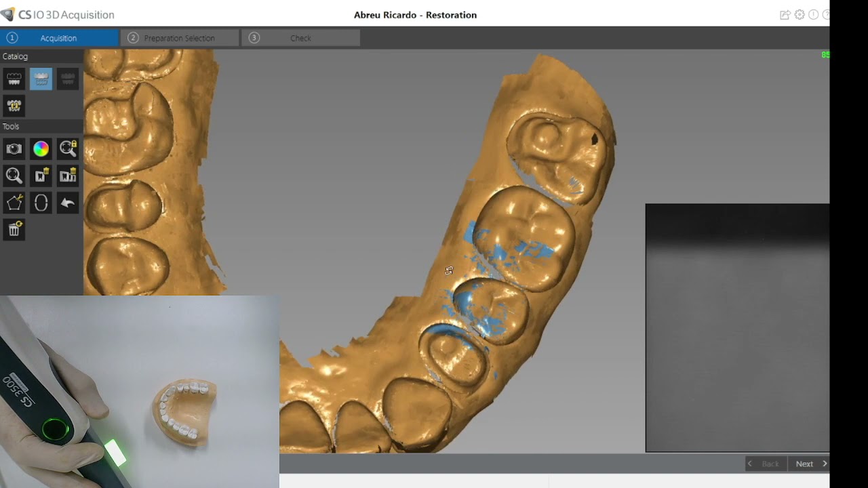Select the dimmed bite registration catalog icon
This screenshot has height=488, width=868.
pos(68,79)
